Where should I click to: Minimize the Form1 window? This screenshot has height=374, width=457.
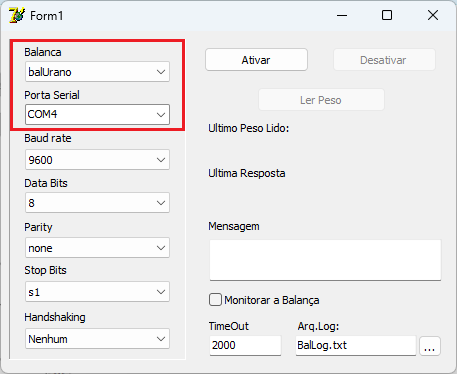(342, 15)
